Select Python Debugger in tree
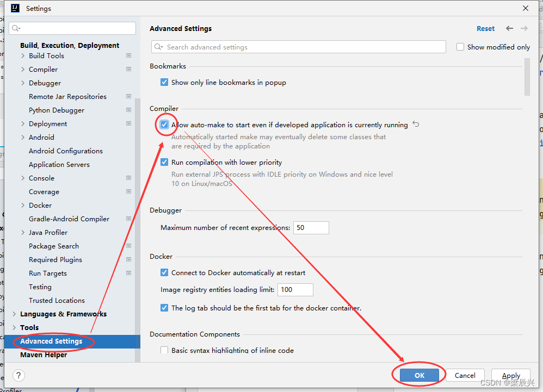The image size is (543, 392). point(57,110)
